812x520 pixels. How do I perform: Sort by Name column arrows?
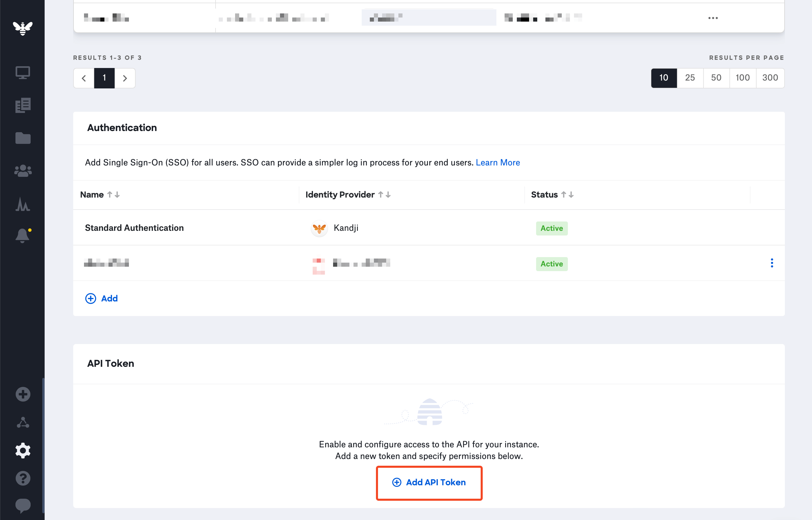(113, 195)
